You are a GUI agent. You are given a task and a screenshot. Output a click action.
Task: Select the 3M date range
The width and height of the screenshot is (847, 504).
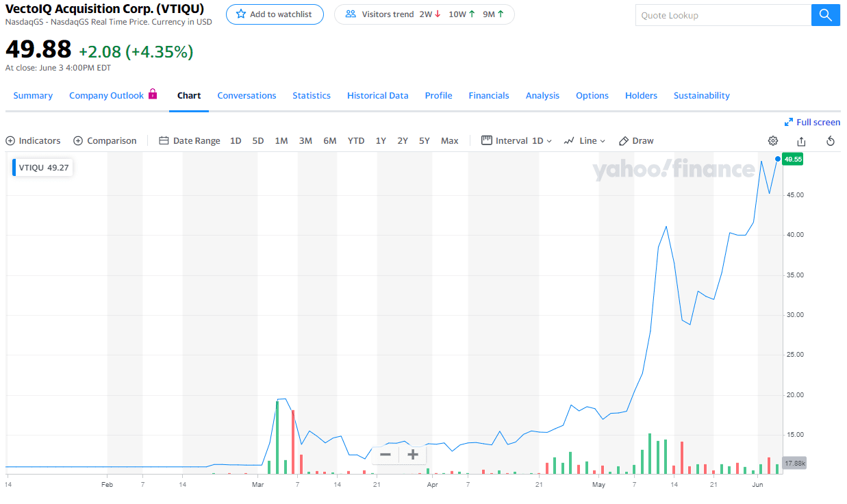[305, 141]
